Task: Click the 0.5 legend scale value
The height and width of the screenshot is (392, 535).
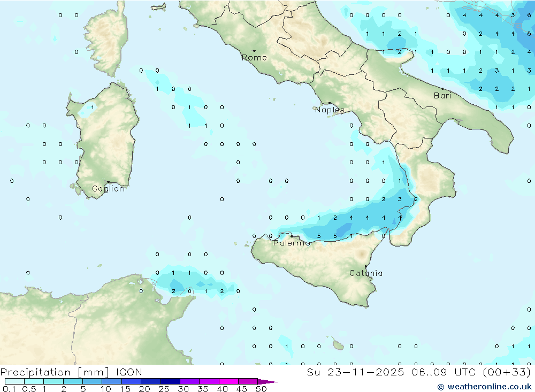Action: [x=29, y=389]
